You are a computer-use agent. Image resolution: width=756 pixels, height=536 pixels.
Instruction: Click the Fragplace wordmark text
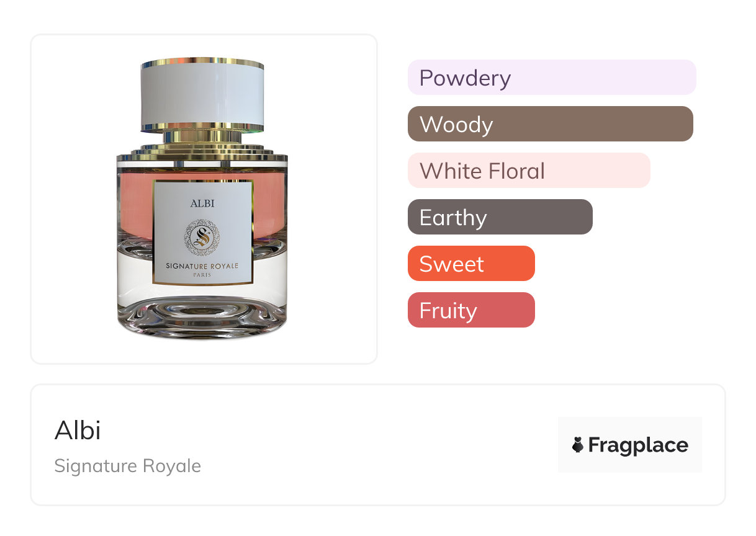(x=638, y=445)
